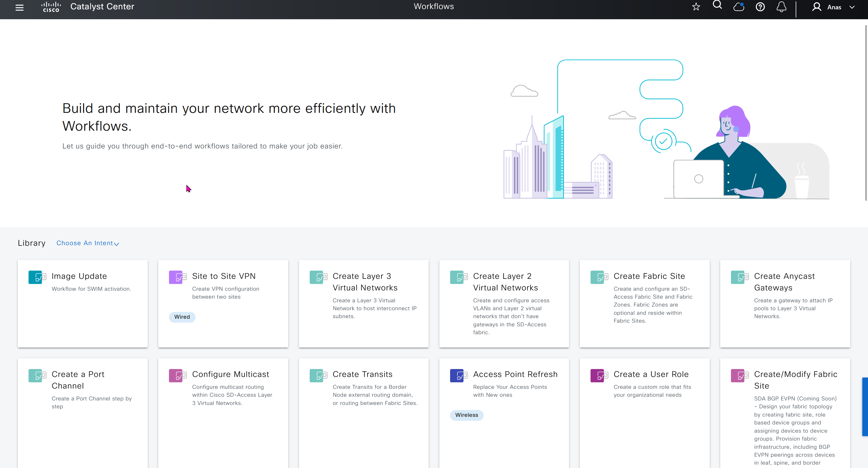Click the Cisco logo

[51, 7]
